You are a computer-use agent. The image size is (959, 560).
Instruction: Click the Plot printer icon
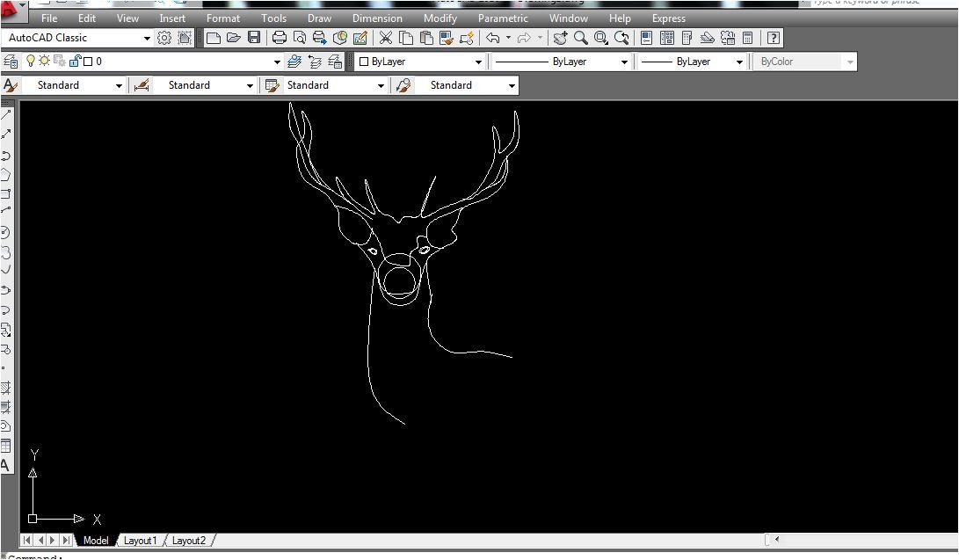279,38
